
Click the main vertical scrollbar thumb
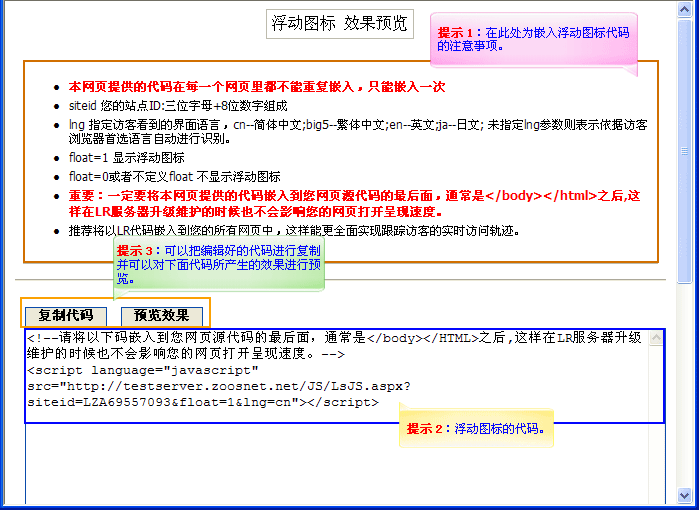point(684,152)
